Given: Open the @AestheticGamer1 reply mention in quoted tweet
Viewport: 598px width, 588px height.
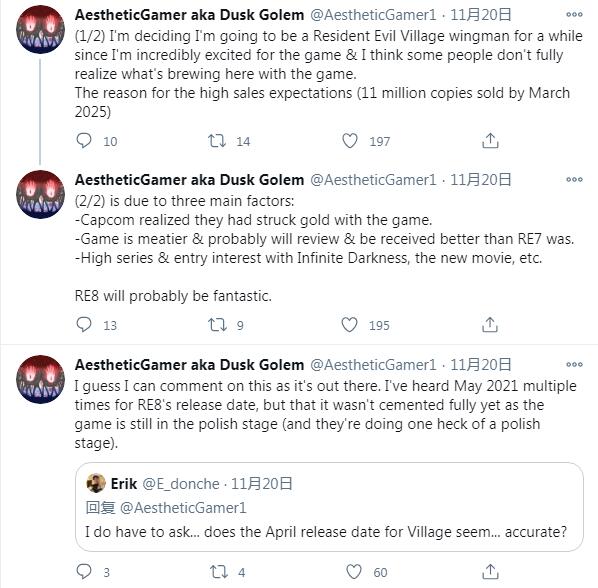Looking at the screenshot, I should tap(183, 508).
